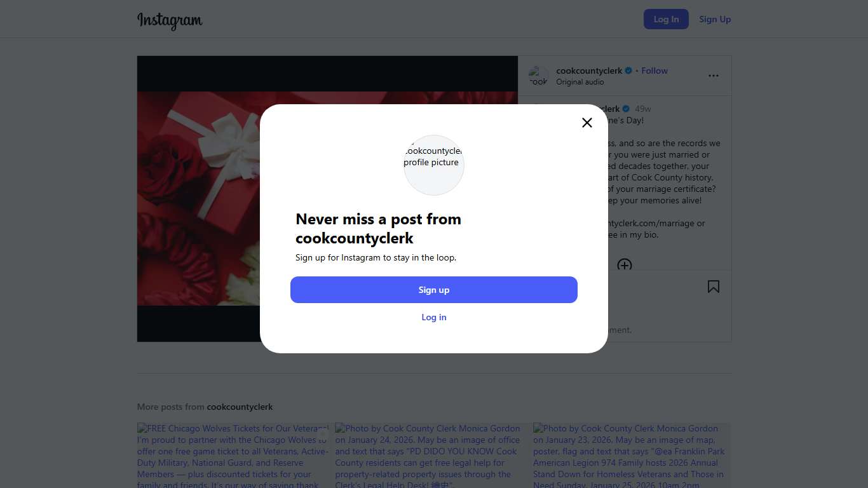Follow the cookcountyclerk account
The height and width of the screenshot is (488, 868).
click(x=654, y=71)
